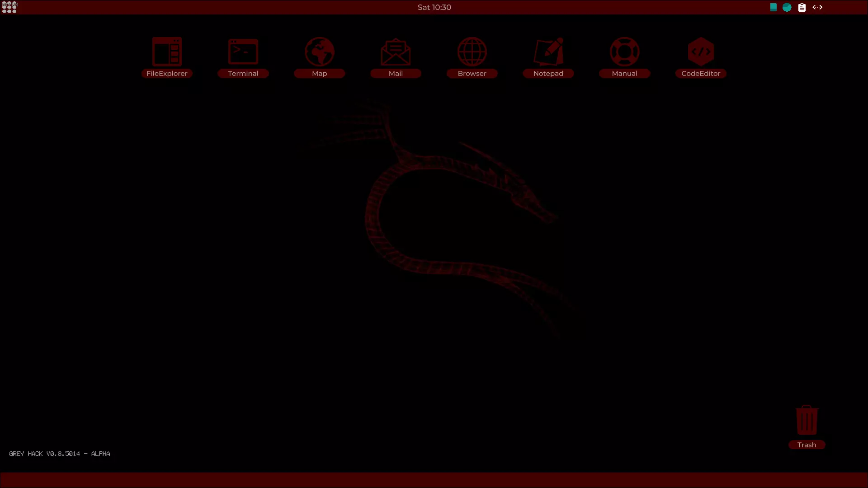This screenshot has width=868, height=488.
Task: Open the FileExplorer desktop icon
Action: pyautogui.click(x=167, y=52)
